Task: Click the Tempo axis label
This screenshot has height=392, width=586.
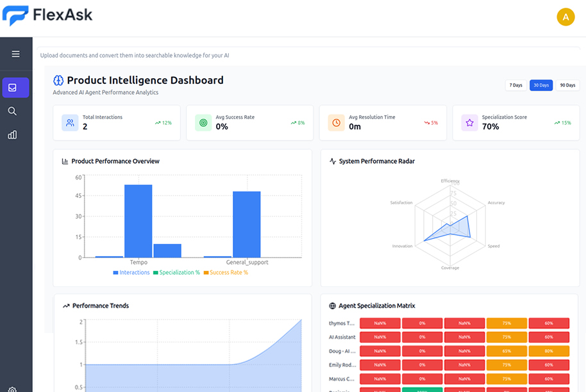Action: click(138, 263)
